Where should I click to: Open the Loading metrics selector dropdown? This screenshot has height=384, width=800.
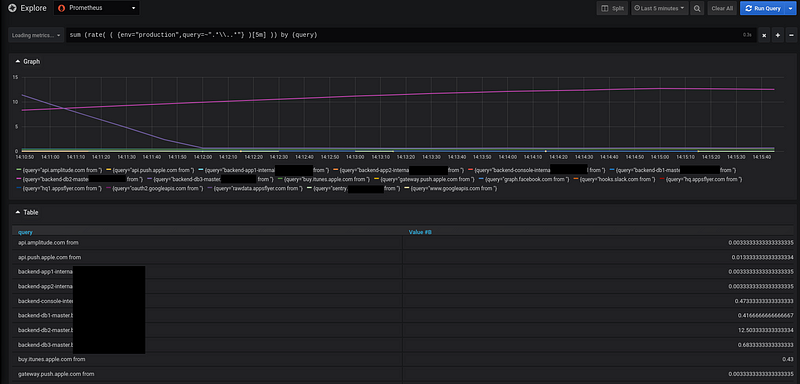pyautogui.click(x=36, y=35)
